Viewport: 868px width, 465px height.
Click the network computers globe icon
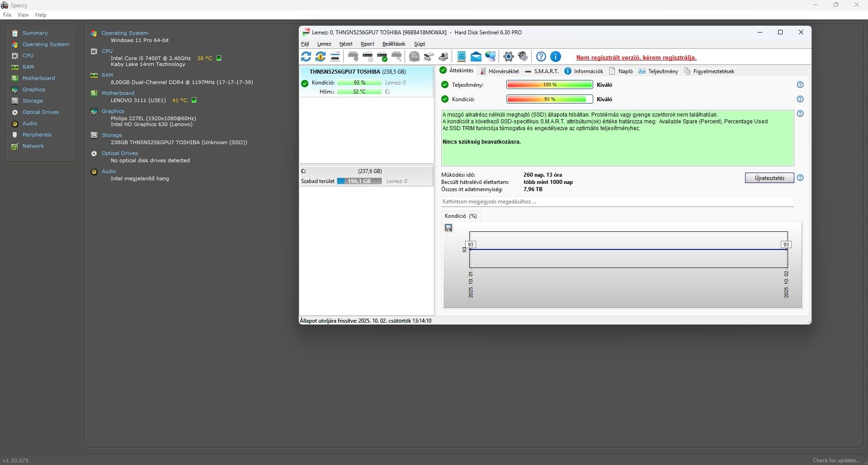[x=491, y=56]
